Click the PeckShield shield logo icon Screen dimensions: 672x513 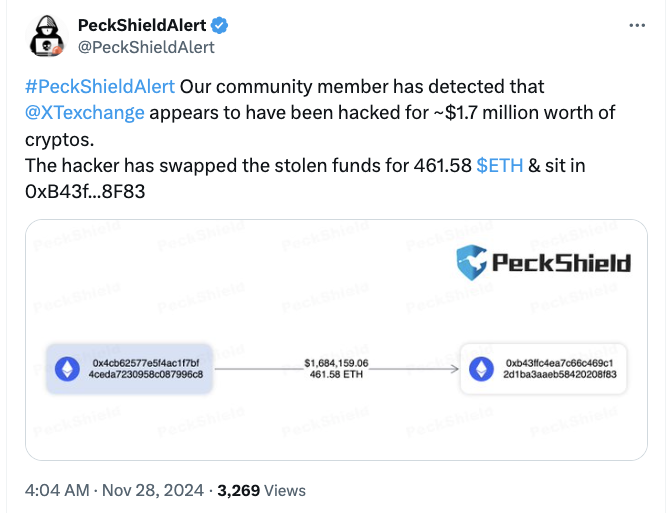point(471,263)
